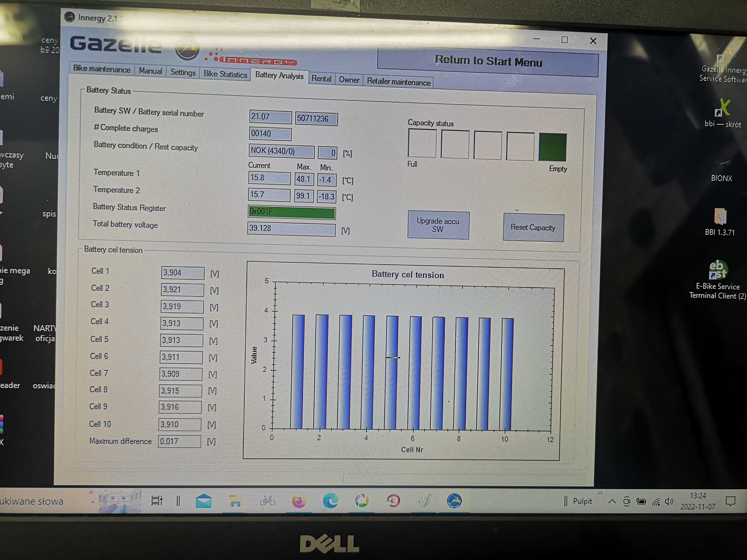Screen dimensions: 747x560
Task: Click Temperature 1 max value 48.1
Action: 304,179
